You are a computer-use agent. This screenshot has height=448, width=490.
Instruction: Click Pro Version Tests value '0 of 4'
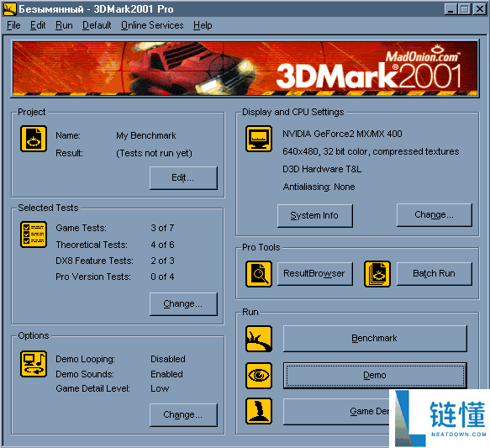(162, 277)
